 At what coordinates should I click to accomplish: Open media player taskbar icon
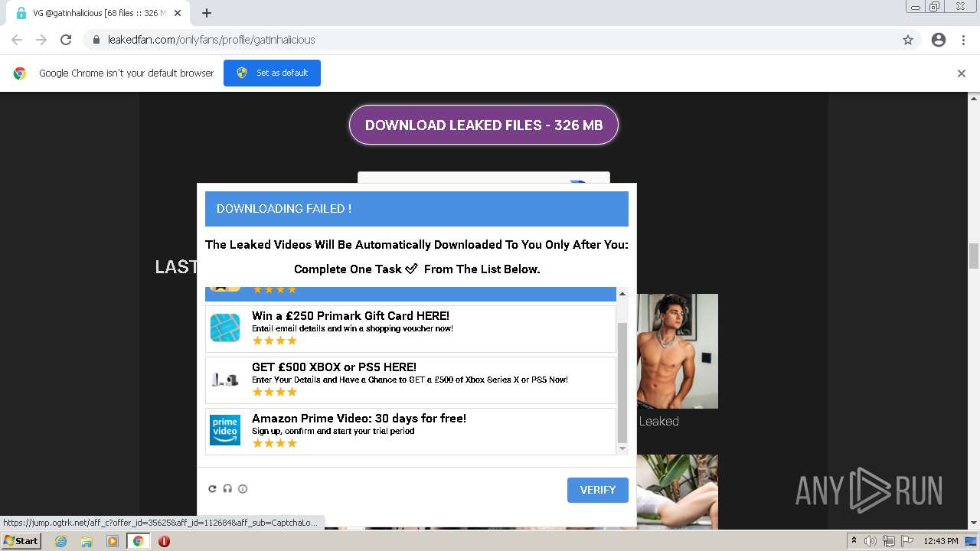point(113,541)
